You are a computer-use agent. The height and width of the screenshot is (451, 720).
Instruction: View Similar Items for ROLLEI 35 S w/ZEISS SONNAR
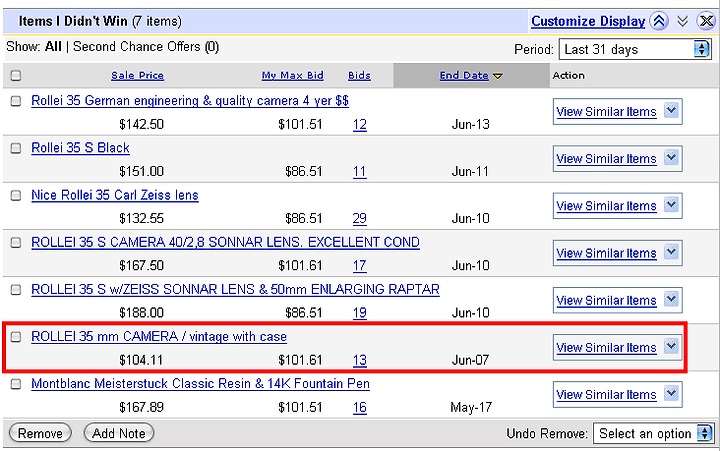click(x=606, y=300)
